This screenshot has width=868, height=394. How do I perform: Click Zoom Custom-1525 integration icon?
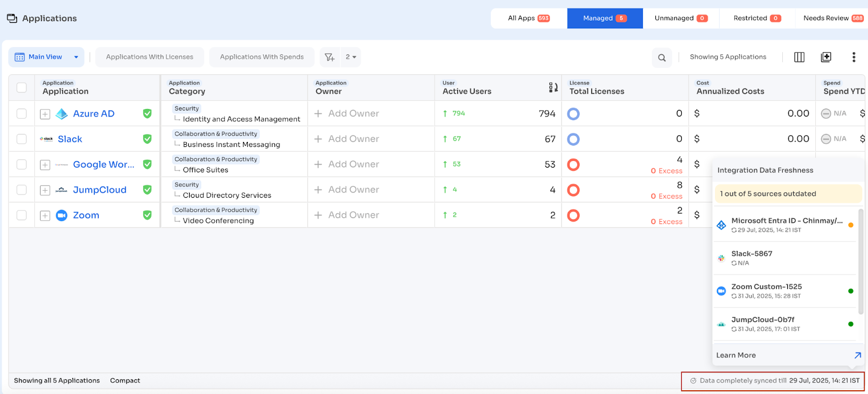coord(722,291)
